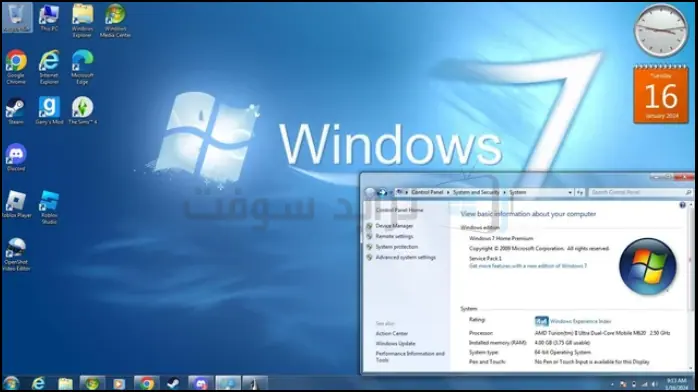Open Windows Explorer desktop shortcut
Screen dimensions: 698x392
coord(82,20)
